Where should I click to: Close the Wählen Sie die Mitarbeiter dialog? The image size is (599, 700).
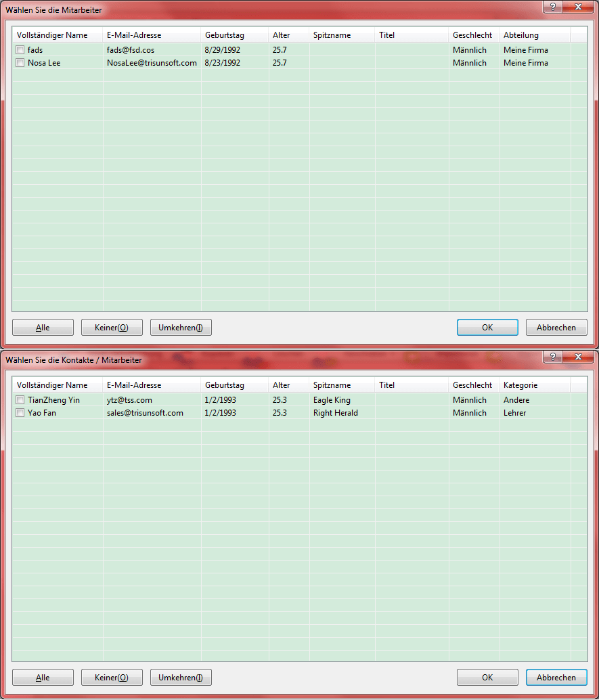coord(579,7)
